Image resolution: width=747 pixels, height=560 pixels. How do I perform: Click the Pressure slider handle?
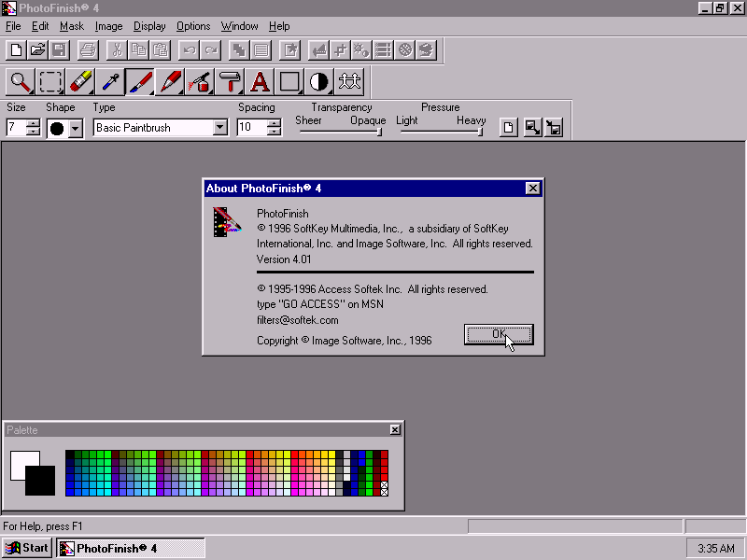[480, 132]
